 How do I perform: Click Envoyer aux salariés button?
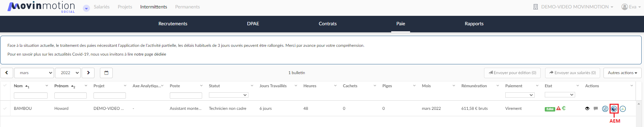pos(573,73)
